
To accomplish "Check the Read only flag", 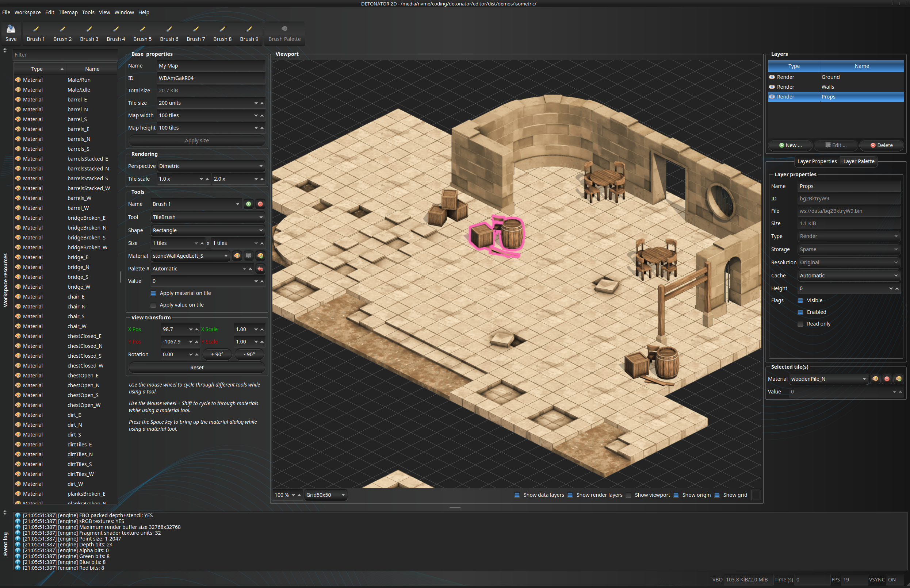I will (x=800, y=324).
